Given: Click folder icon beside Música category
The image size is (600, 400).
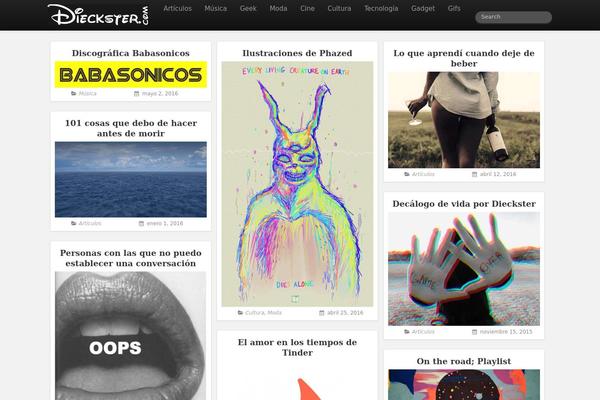Looking at the screenshot, I should (x=73, y=93).
